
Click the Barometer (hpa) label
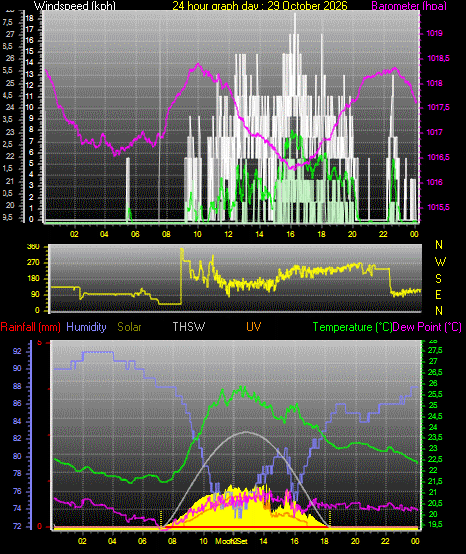(x=409, y=5)
